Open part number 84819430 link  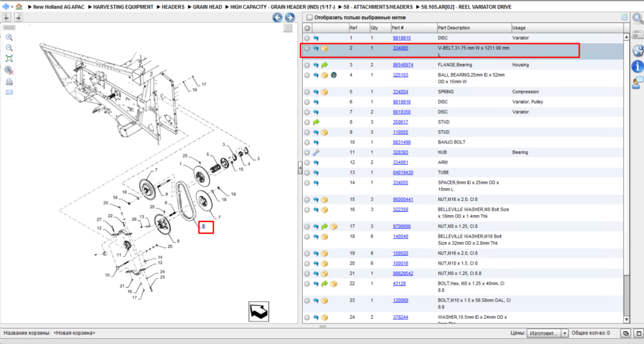pos(403,173)
